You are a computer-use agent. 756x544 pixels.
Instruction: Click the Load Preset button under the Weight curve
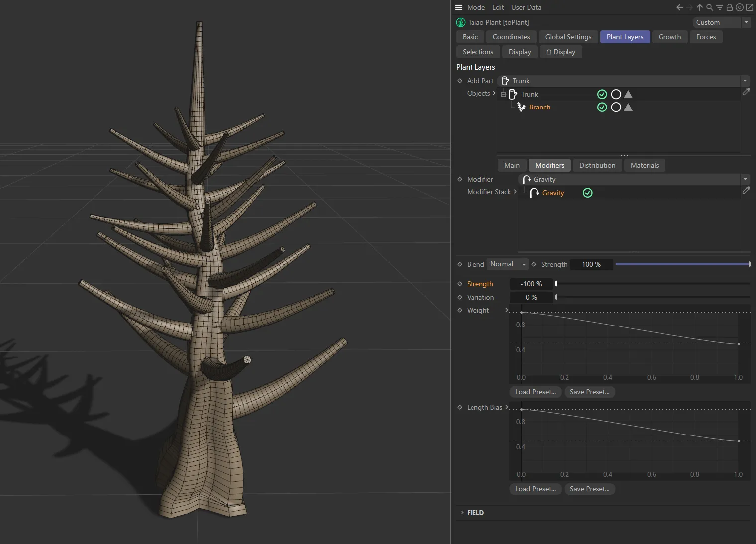[x=535, y=392]
